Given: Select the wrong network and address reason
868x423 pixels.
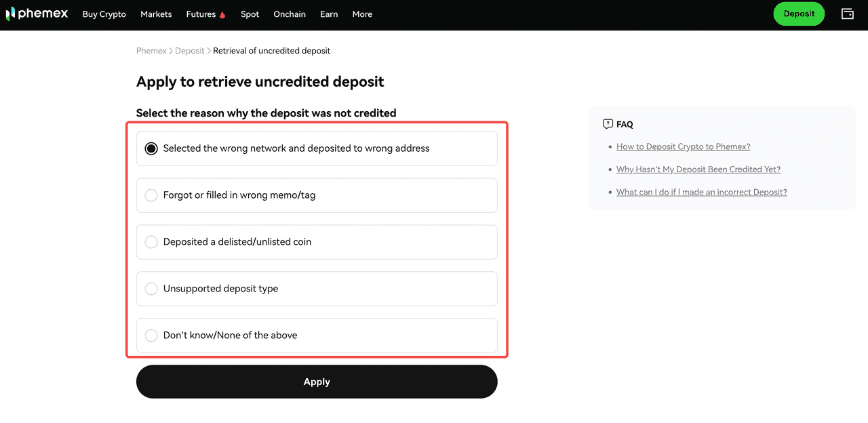Looking at the screenshot, I should click(151, 148).
